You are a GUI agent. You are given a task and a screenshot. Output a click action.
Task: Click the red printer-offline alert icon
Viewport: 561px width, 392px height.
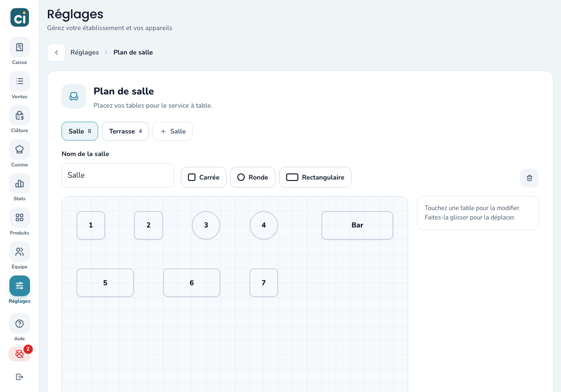(x=19, y=354)
